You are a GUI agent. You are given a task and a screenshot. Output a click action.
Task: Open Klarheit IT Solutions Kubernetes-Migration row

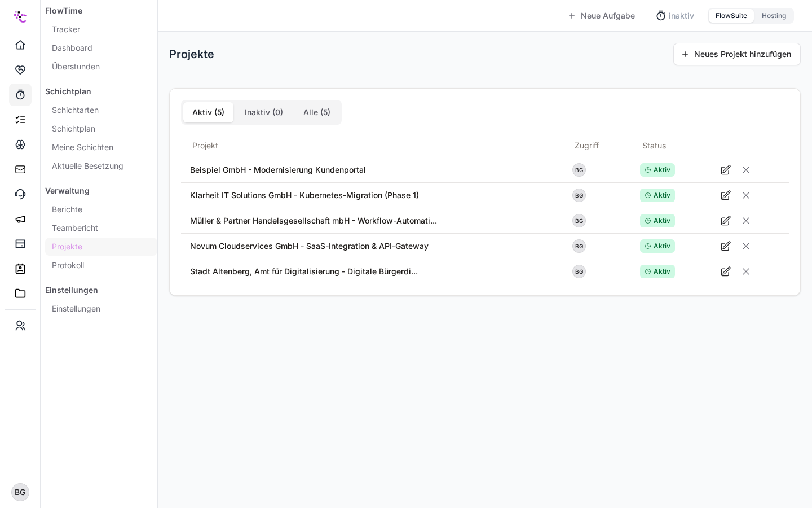[485, 195]
